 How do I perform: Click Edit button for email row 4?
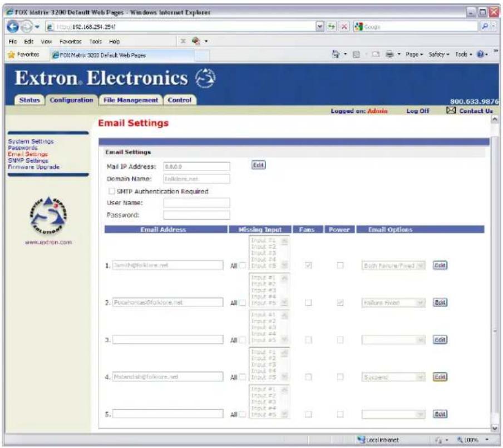click(440, 377)
